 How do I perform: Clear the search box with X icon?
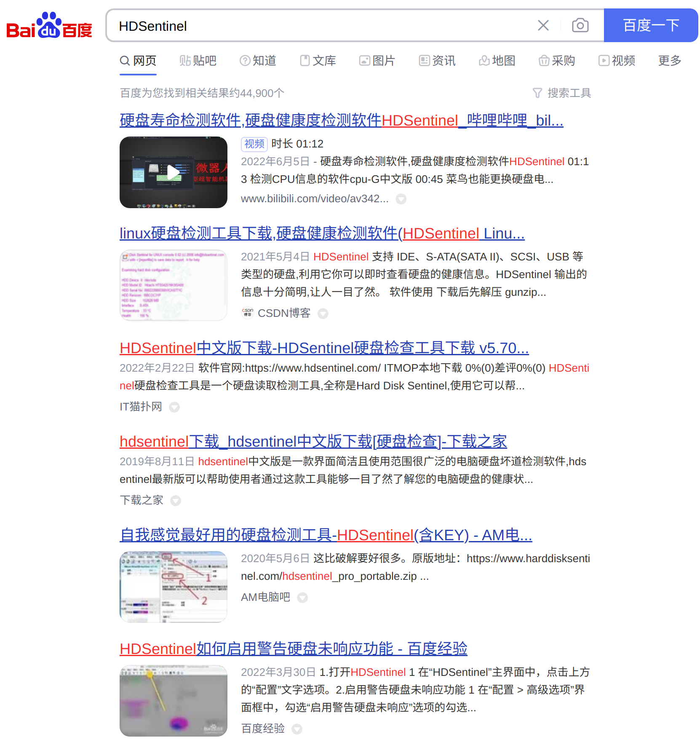tap(543, 26)
